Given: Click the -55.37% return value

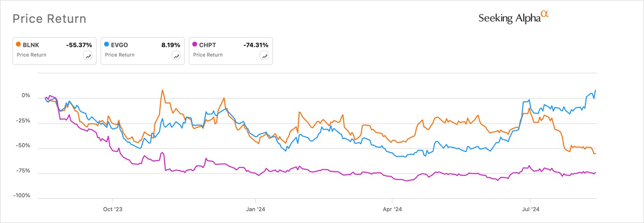Looking at the screenshot, I should (x=79, y=45).
